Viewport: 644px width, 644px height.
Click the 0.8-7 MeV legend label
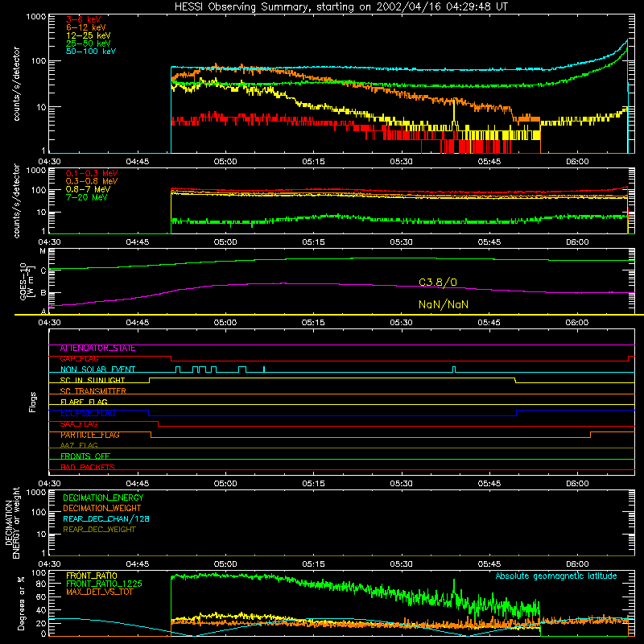(x=89, y=189)
